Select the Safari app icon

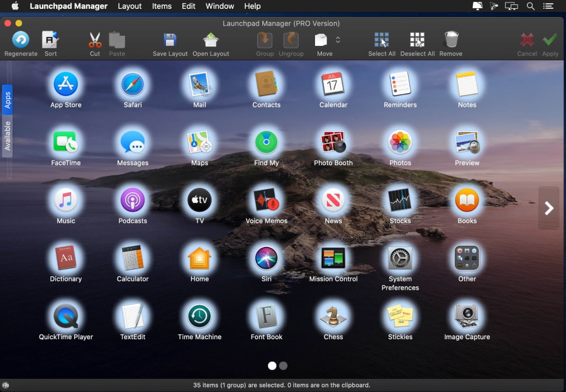[x=133, y=84]
